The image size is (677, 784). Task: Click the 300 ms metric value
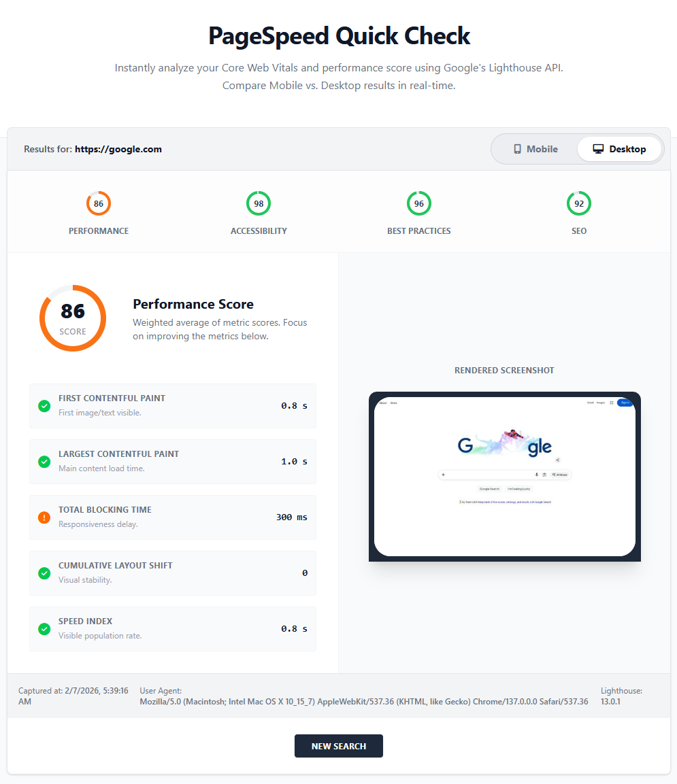tap(292, 517)
